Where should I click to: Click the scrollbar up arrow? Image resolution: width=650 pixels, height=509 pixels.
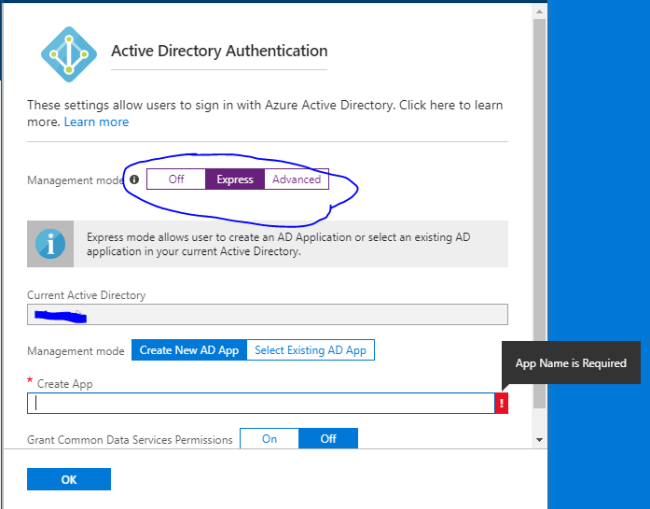540,10
